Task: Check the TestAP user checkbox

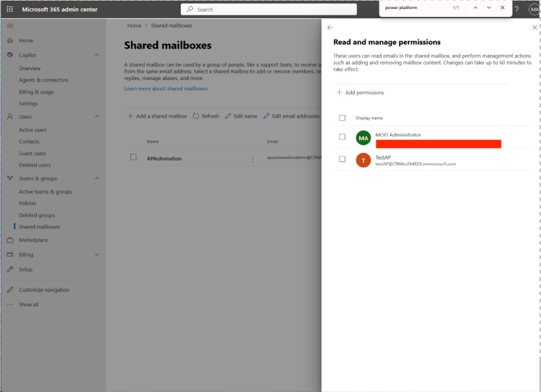Action: coord(342,159)
